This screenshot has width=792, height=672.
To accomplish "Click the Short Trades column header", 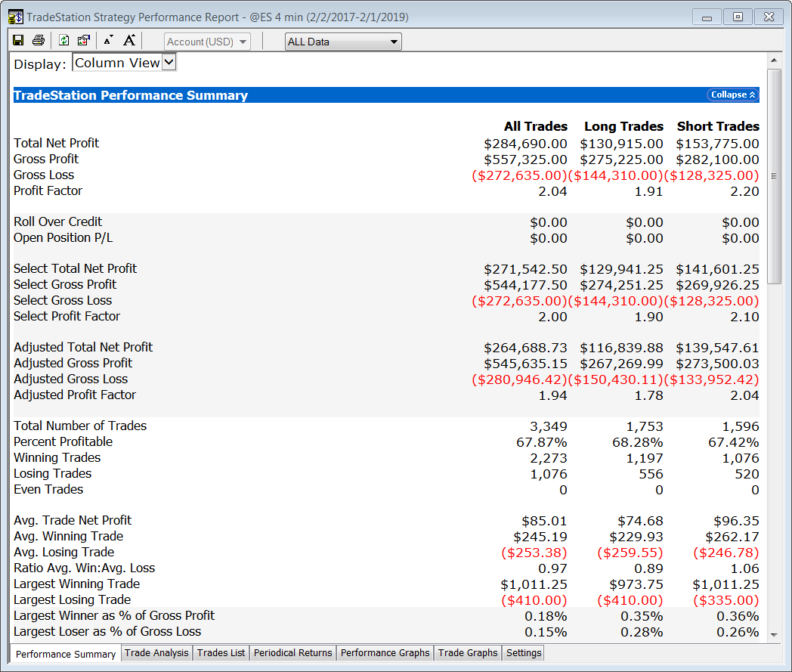I will pyautogui.click(x=718, y=126).
